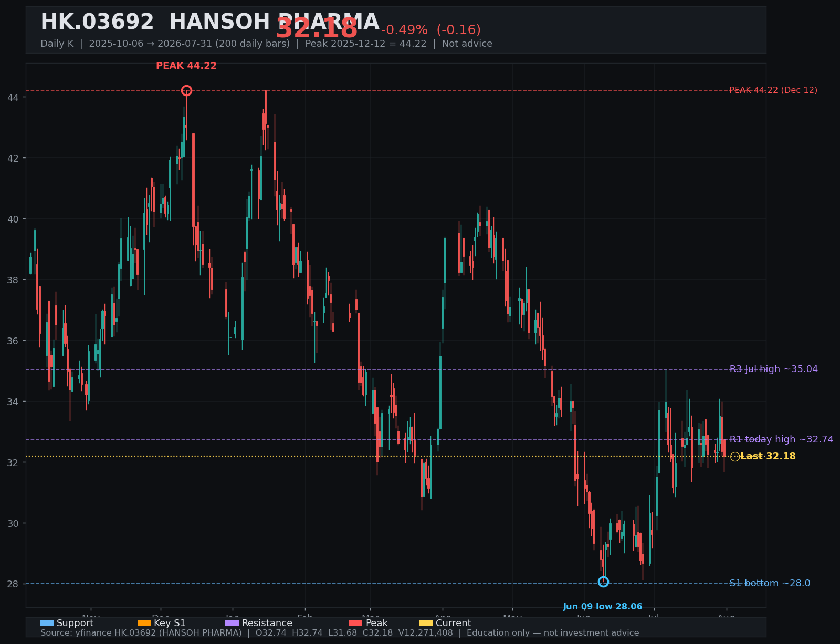840x644 pixels.
Task: Click the 34 tick on the price axis
Action: [13, 402]
